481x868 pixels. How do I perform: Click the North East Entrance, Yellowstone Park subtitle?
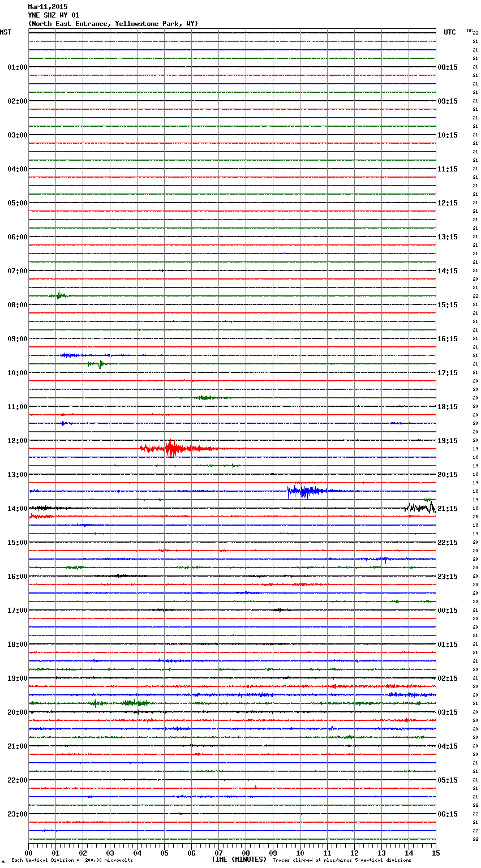(x=113, y=24)
